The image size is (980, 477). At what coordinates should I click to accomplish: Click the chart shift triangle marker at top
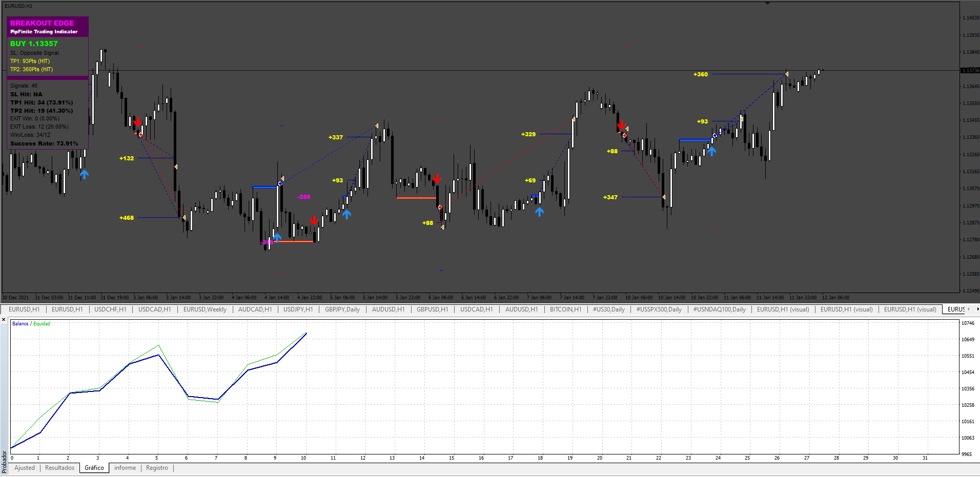(768, 3)
